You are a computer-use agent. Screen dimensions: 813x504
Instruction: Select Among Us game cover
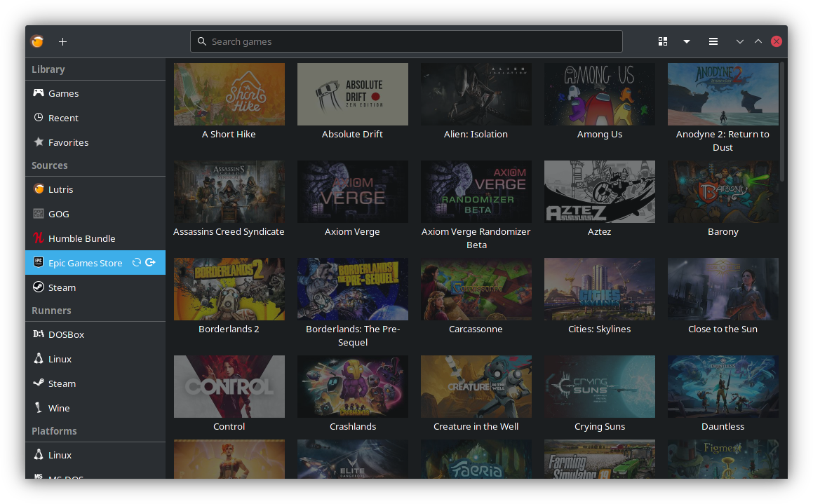point(599,94)
